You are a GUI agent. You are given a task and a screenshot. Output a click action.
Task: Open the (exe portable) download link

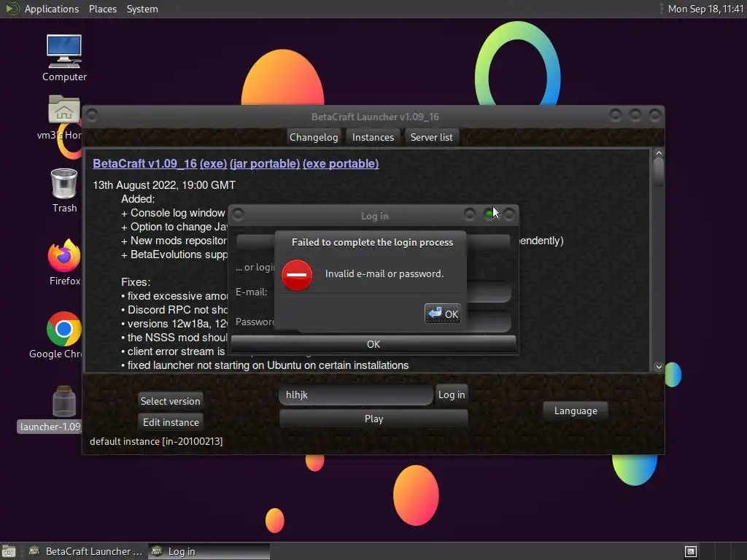tap(341, 163)
